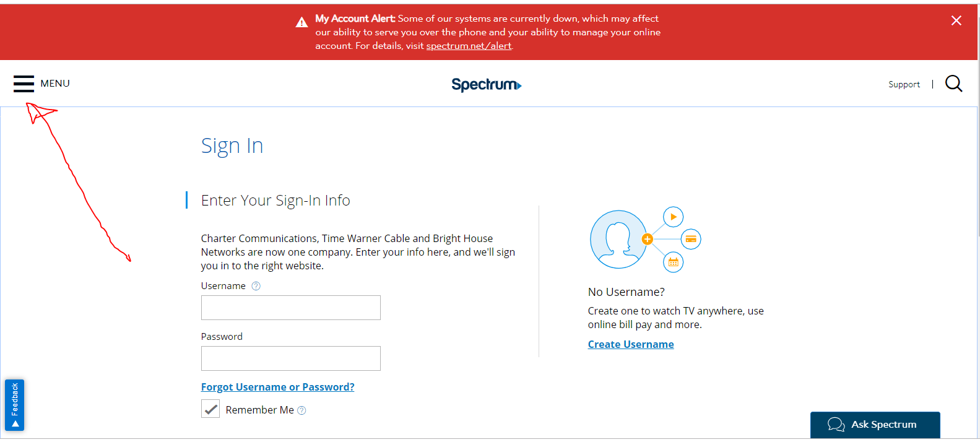The height and width of the screenshot is (442, 980).
Task: Click the orange plus icon in the graphic
Action: pos(646,238)
